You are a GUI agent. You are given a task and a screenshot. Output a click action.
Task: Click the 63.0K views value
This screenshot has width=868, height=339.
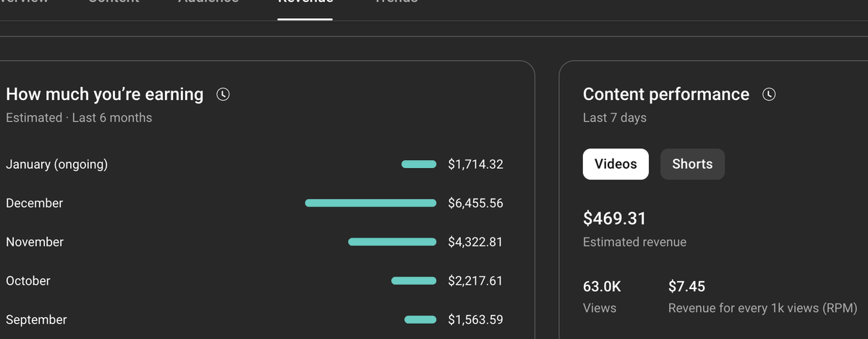(602, 287)
